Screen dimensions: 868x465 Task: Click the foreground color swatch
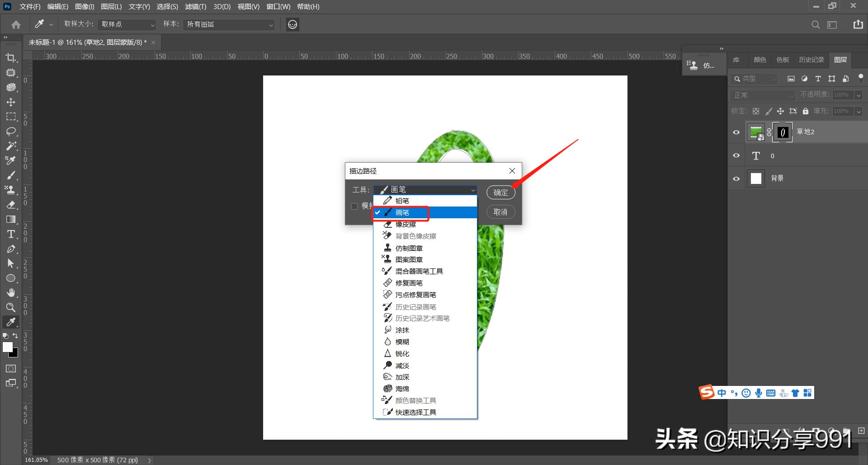pyautogui.click(x=8, y=348)
